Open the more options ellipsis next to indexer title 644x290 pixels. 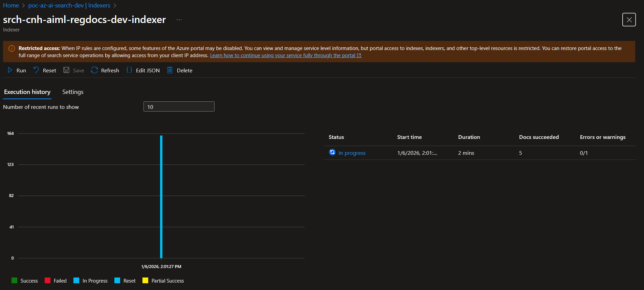[179, 20]
